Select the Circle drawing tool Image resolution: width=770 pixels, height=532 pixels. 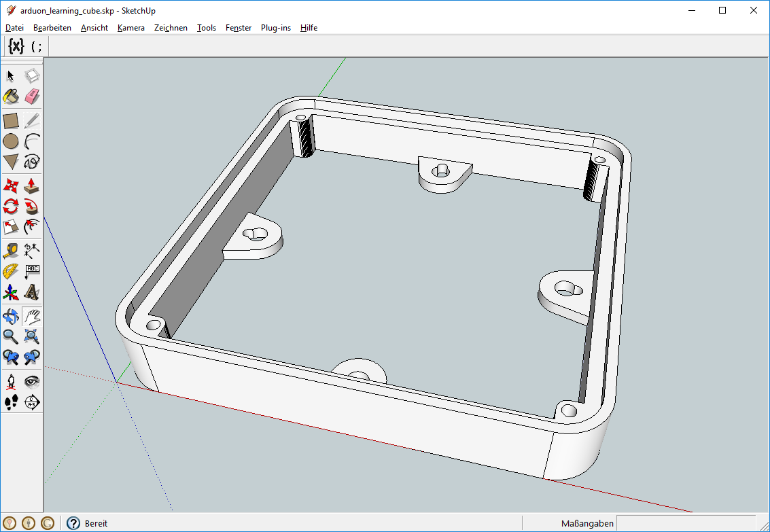point(11,141)
